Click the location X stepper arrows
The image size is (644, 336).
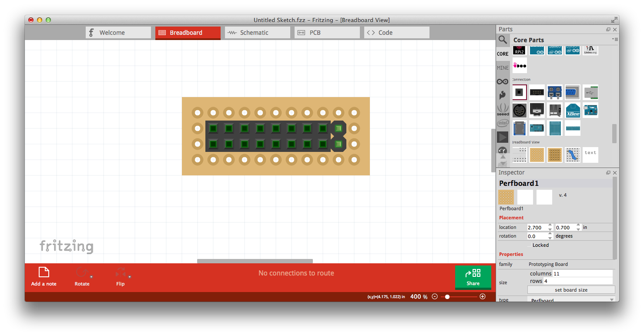click(x=550, y=227)
